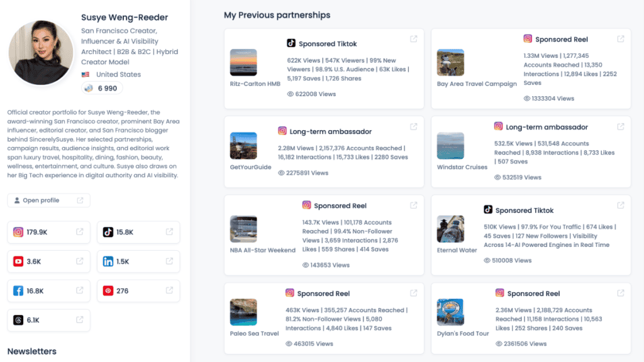Image resolution: width=644 pixels, height=362 pixels.
Task: Click Susye Weng-Reeder's profile photo
Action: (x=41, y=53)
